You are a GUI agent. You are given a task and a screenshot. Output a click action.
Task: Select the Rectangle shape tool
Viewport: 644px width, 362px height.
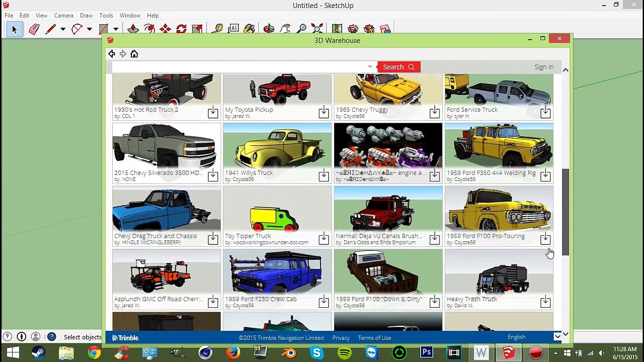104,29
